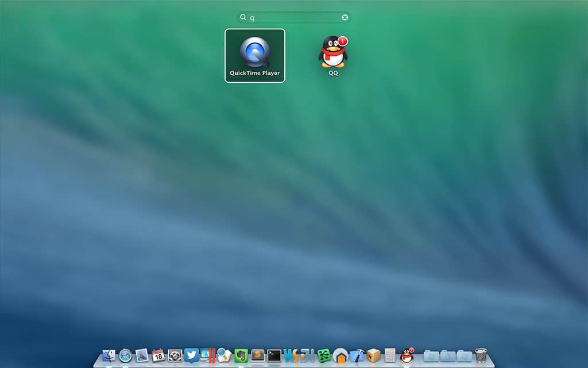
Task: Launch QuickTime Player from search results
Action: 254,55
